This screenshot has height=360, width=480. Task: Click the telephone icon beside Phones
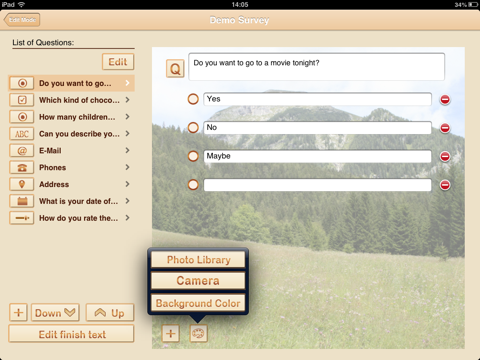tap(22, 167)
